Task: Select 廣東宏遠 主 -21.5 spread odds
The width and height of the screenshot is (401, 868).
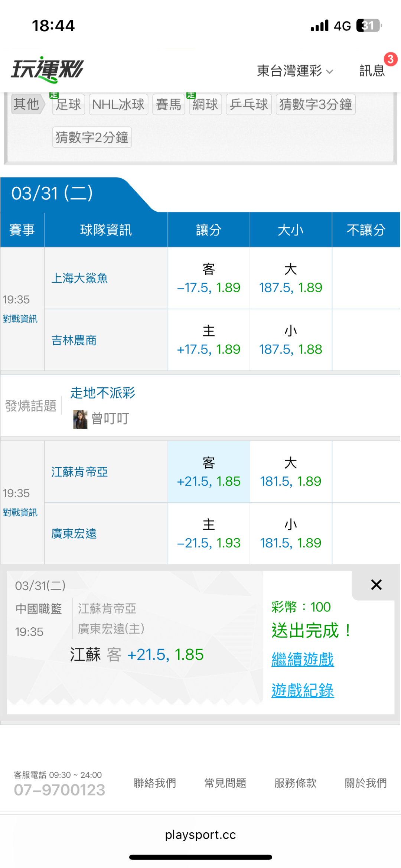Action: pos(209,534)
